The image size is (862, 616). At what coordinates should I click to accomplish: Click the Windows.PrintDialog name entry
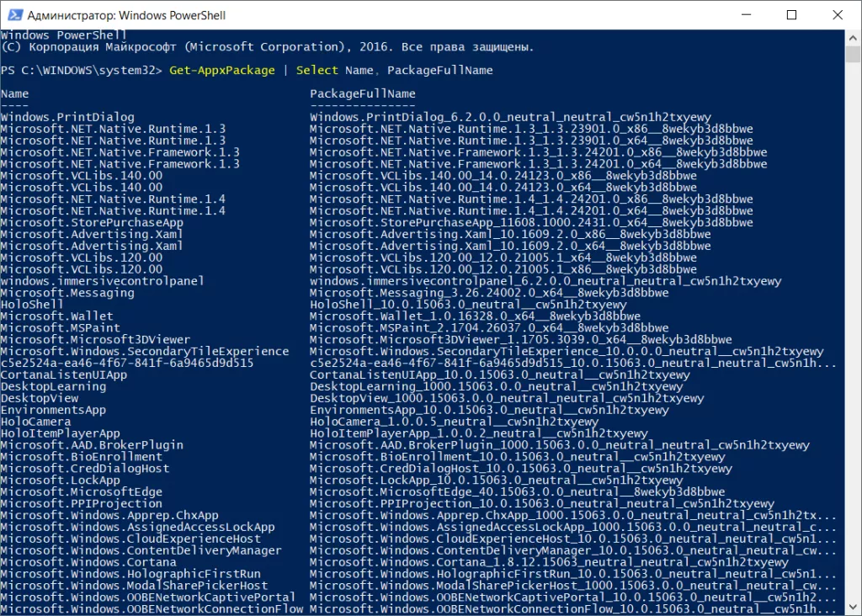coord(67,117)
